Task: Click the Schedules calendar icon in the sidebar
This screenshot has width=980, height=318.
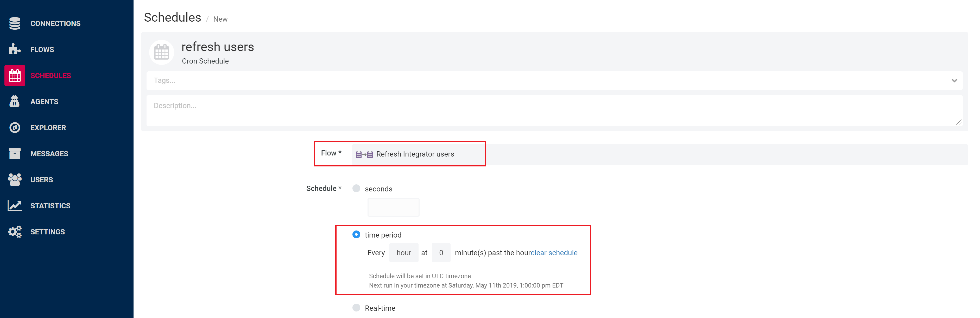Action: coord(15,76)
